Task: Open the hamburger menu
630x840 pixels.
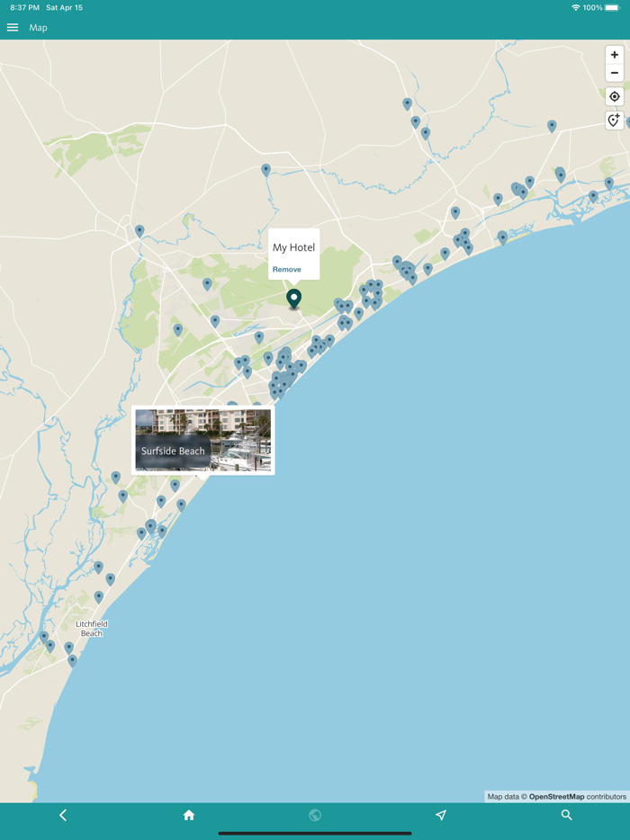Action: pyautogui.click(x=13, y=27)
